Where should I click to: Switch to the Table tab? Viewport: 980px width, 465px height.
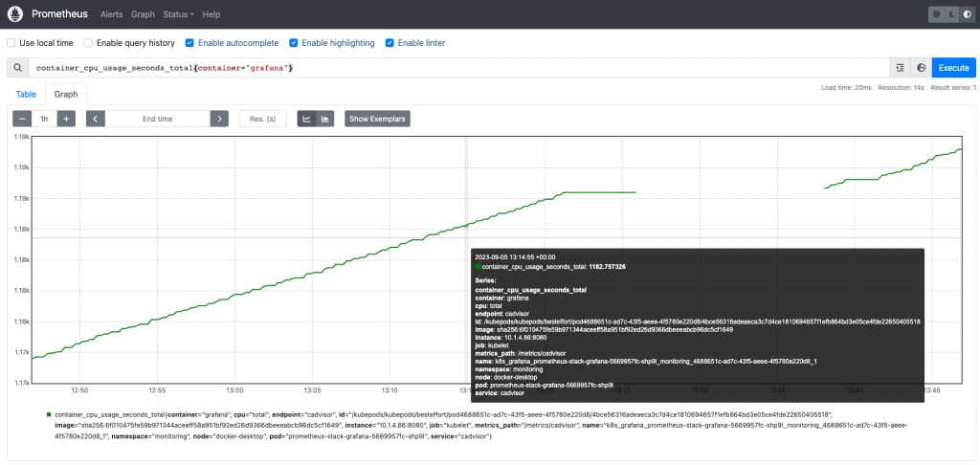(x=26, y=95)
